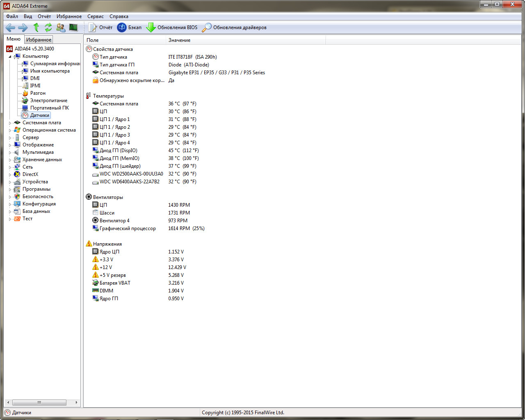This screenshot has width=525, height=420.
Task: Select the Диод ГП (DispIO) row
Action: tap(145, 151)
